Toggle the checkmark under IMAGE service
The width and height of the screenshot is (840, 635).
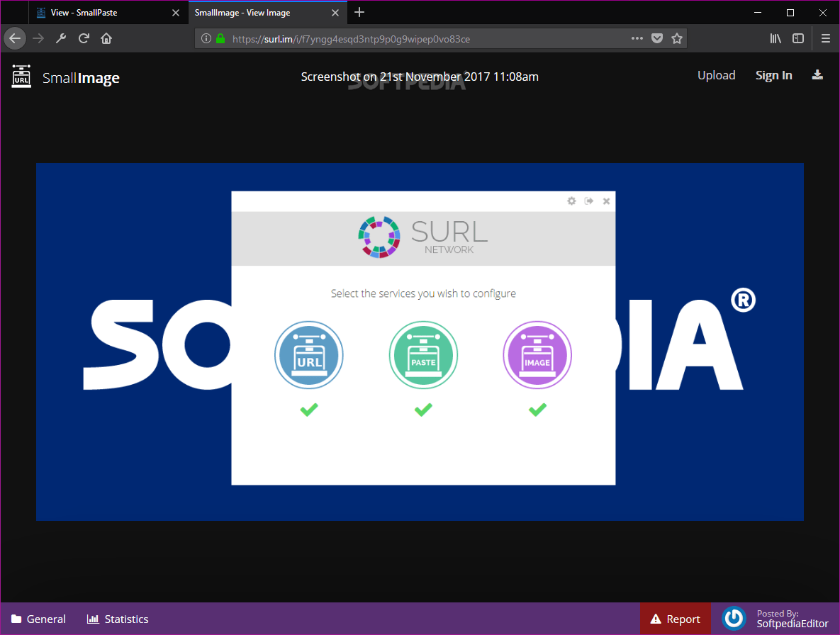pos(537,410)
